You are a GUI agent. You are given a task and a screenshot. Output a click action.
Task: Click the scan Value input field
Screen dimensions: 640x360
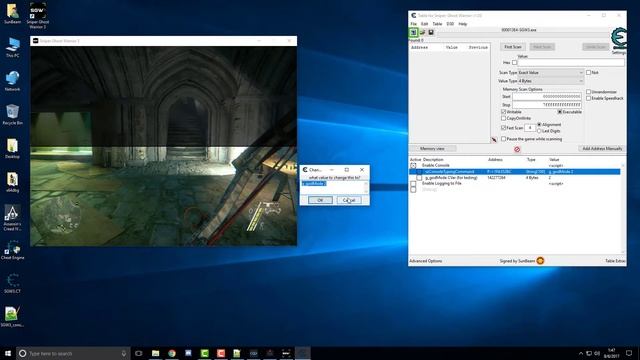(571, 62)
